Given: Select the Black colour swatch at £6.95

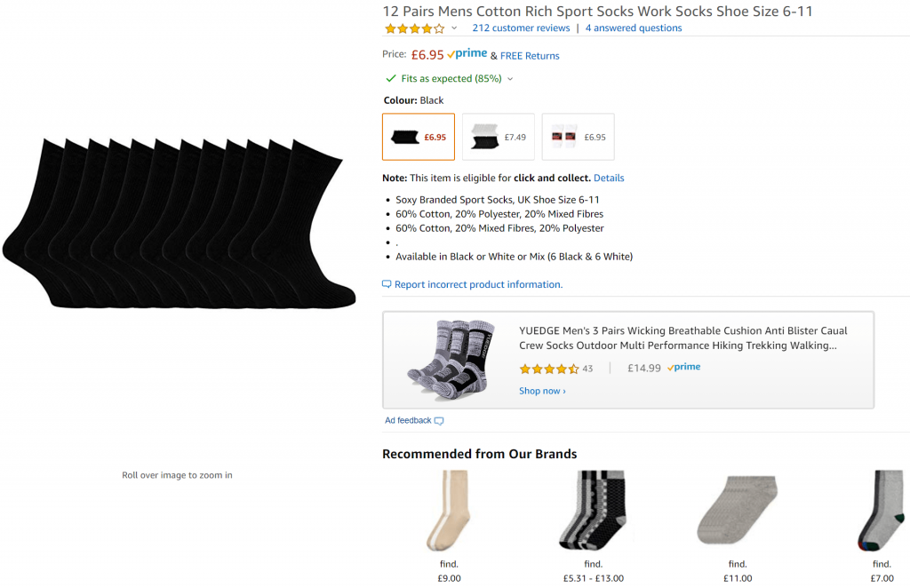Looking at the screenshot, I should (419, 137).
